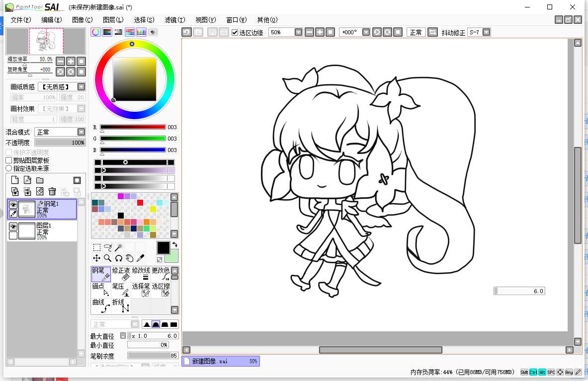Click the 不透明度 layer opacity slider
This screenshot has height=381, width=588.
pyautogui.click(x=60, y=143)
